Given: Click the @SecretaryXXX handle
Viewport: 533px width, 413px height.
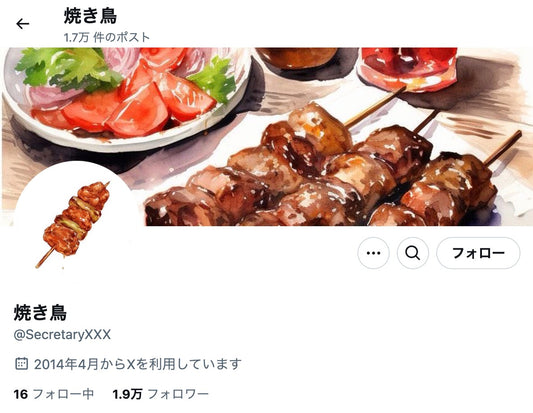Looking at the screenshot, I should point(62,334).
